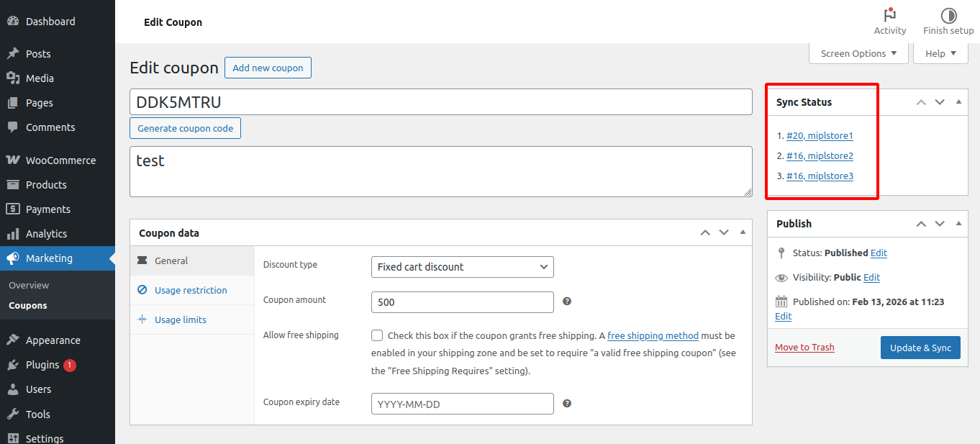This screenshot has width=980, height=444.
Task: Expand the Screen Options panel
Action: click(x=858, y=53)
